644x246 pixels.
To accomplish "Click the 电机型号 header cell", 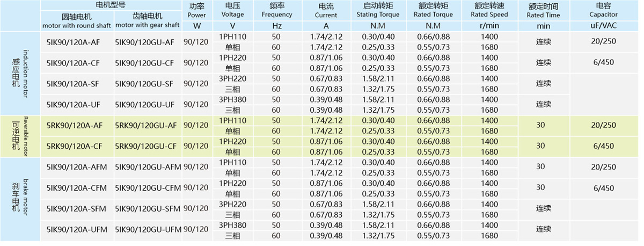I will point(111,4).
